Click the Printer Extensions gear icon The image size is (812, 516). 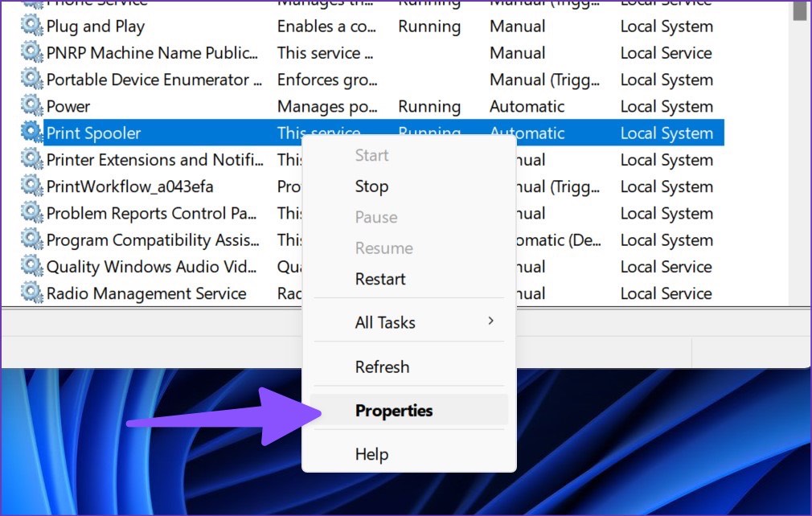(31, 159)
